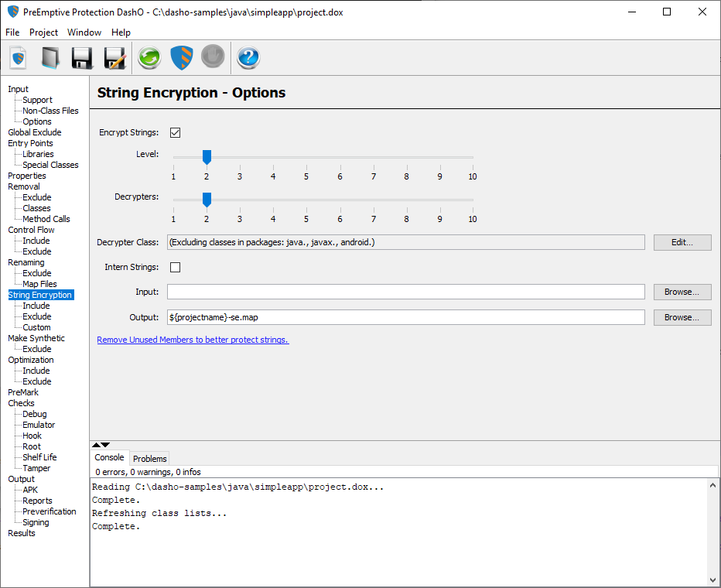Image resolution: width=721 pixels, height=588 pixels.
Task: Click Browse... next to the Input field
Action: (x=682, y=292)
